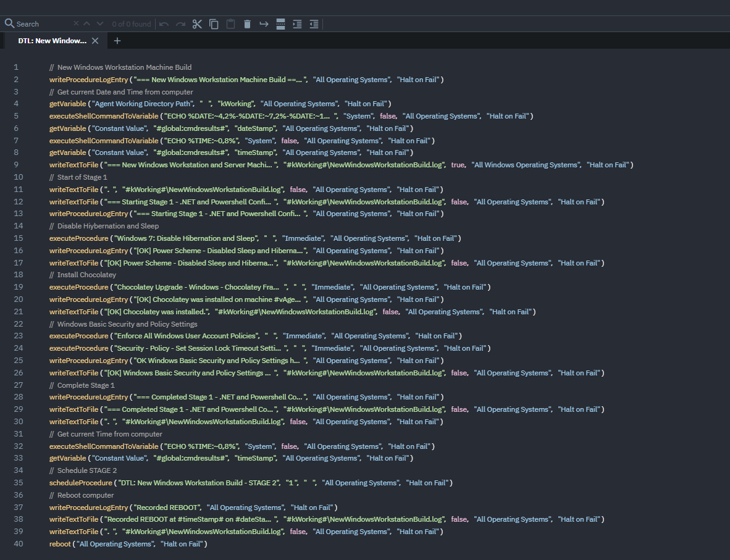Select the DTL: New Windows tab
This screenshot has height=560, width=730.
[x=52, y=41]
